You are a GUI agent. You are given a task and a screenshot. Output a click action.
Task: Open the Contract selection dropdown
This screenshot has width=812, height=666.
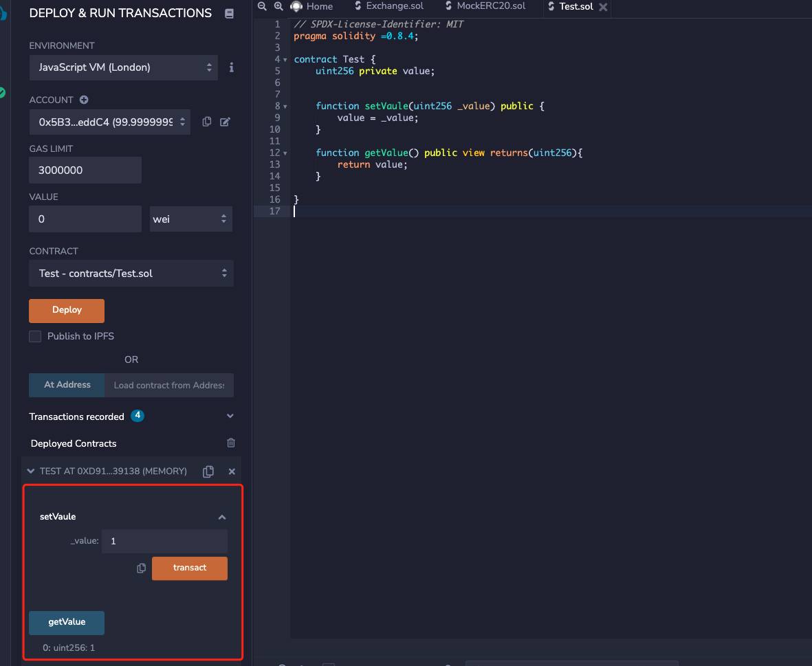tap(131, 274)
